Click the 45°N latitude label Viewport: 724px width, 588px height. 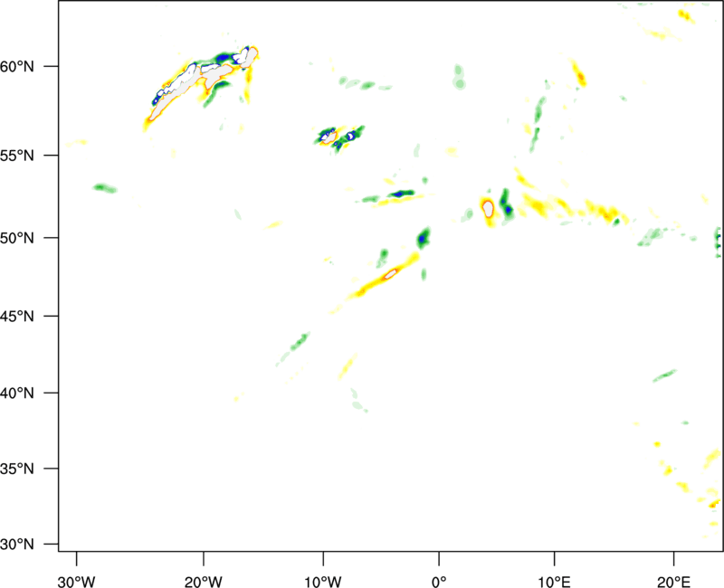(x=17, y=317)
